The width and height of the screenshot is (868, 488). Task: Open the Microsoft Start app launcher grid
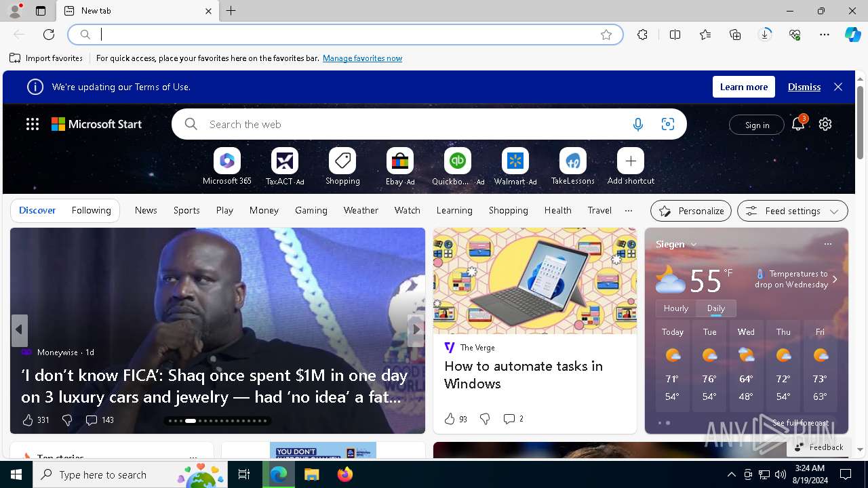point(33,124)
